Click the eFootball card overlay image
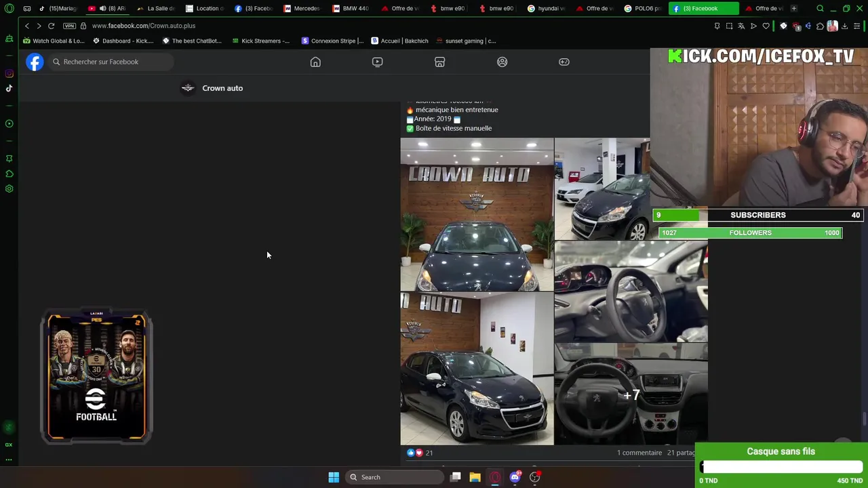The height and width of the screenshot is (488, 868). [96, 376]
